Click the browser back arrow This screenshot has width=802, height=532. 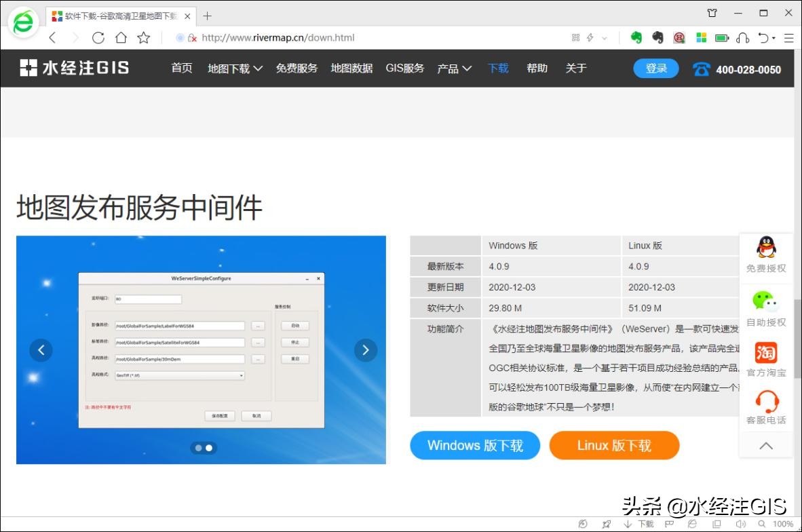click(53, 37)
